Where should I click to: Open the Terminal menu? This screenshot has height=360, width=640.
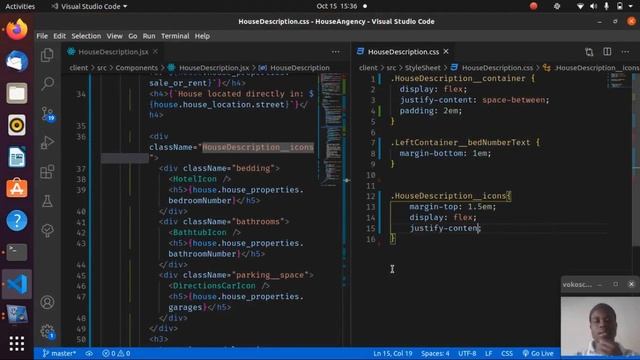click(175, 36)
